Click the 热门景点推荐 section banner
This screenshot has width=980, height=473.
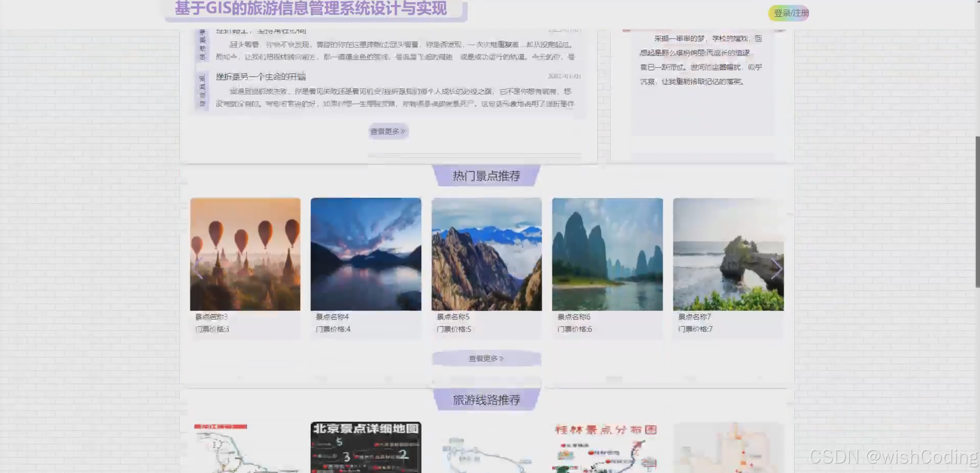point(487,177)
